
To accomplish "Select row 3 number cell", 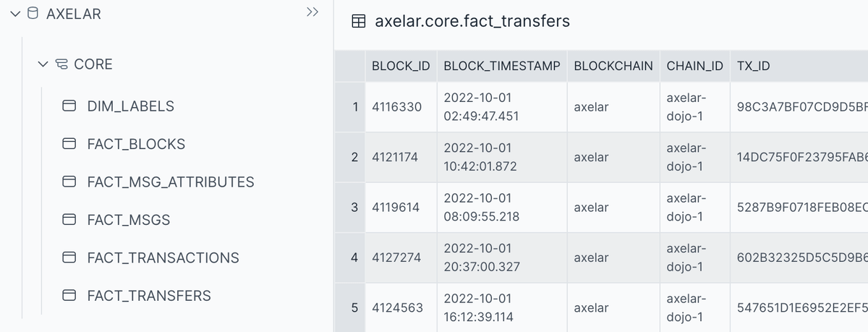I will (x=354, y=208).
